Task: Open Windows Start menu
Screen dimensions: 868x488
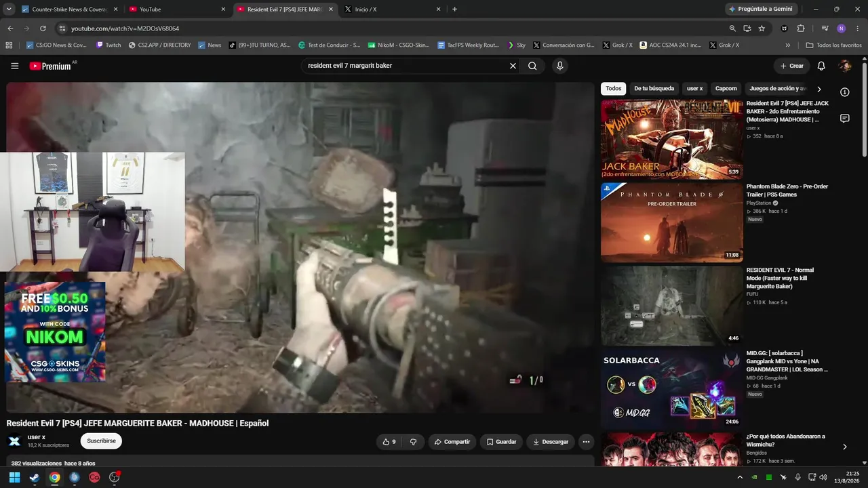Action: pos(14,477)
